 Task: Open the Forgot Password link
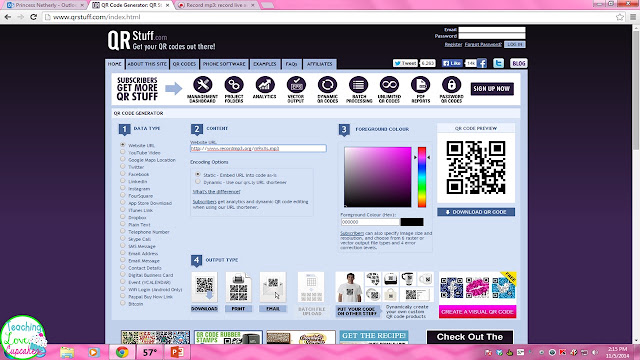tap(483, 44)
